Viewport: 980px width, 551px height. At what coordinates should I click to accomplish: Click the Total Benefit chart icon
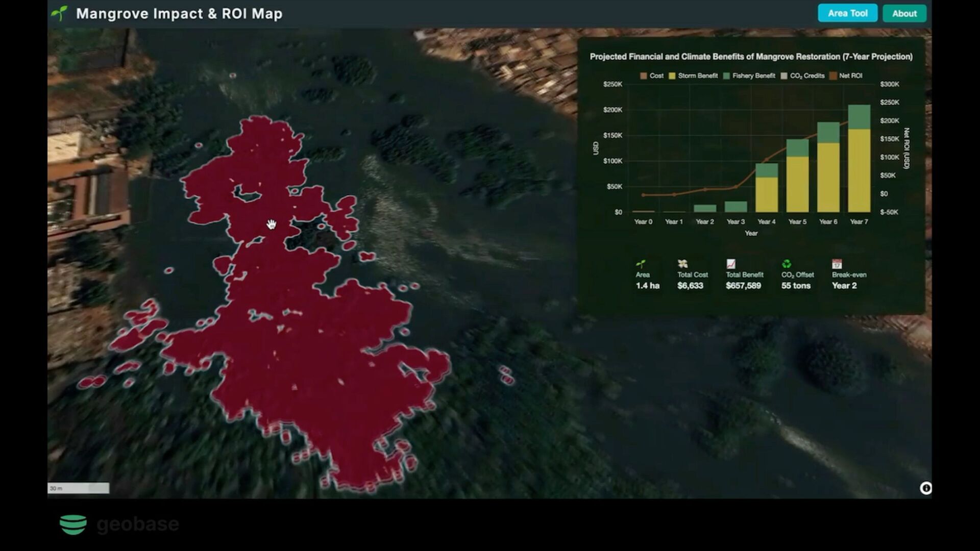click(x=731, y=264)
